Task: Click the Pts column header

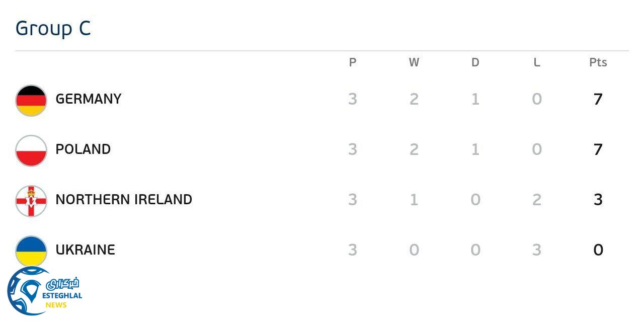Action: (x=598, y=62)
